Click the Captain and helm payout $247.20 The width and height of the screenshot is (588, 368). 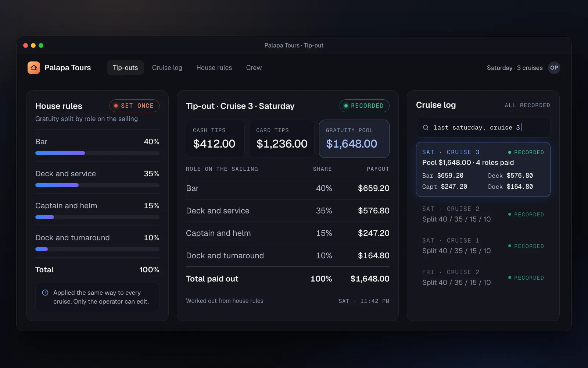(374, 233)
